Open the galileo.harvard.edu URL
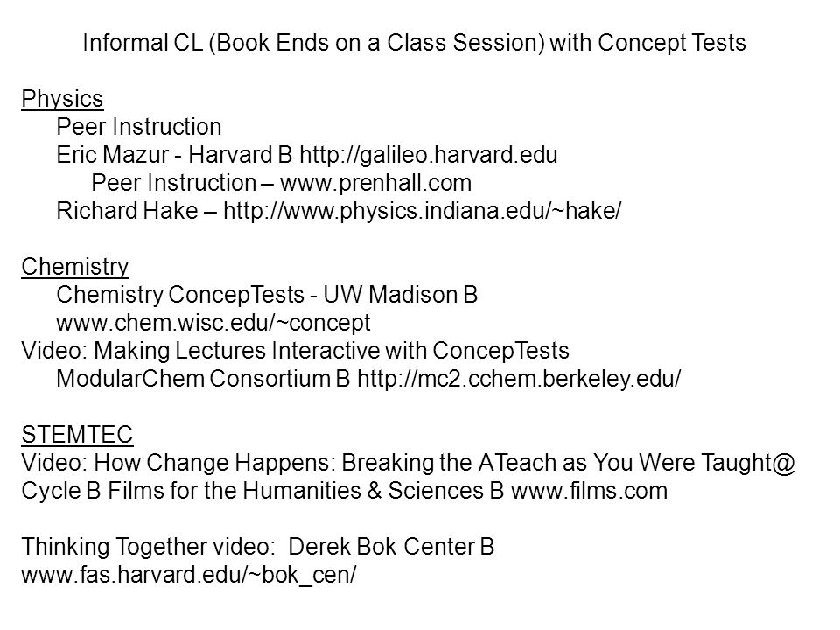The height and width of the screenshot is (630, 840). (429, 155)
